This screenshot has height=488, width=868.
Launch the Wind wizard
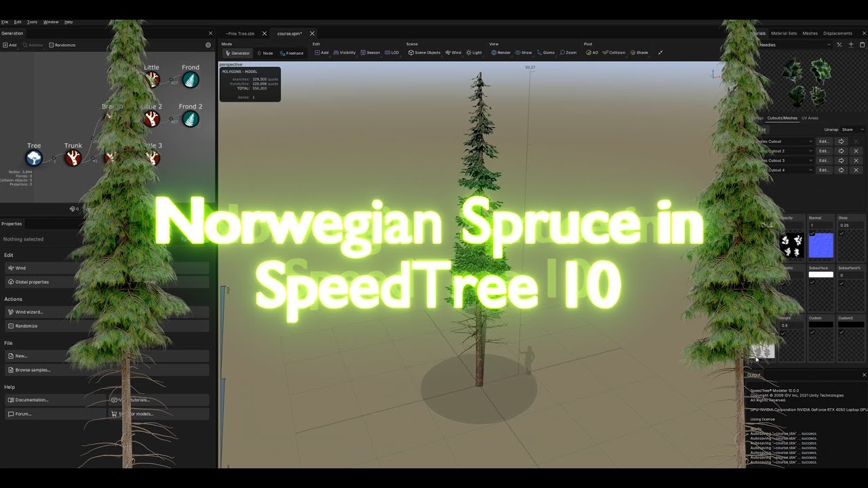pyautogui.click(x=107, y=312)
